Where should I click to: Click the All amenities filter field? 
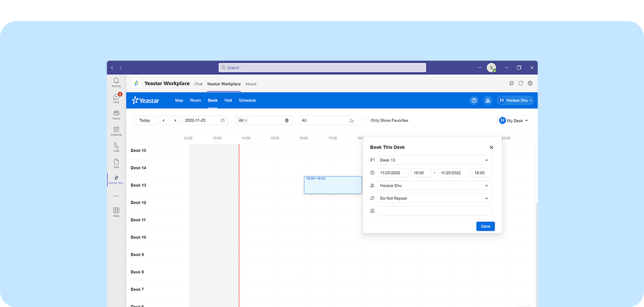point(328,121)
